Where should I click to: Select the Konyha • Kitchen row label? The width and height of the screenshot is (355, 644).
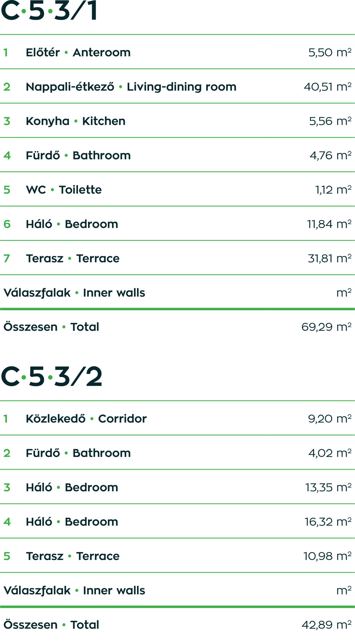(76, 121)
